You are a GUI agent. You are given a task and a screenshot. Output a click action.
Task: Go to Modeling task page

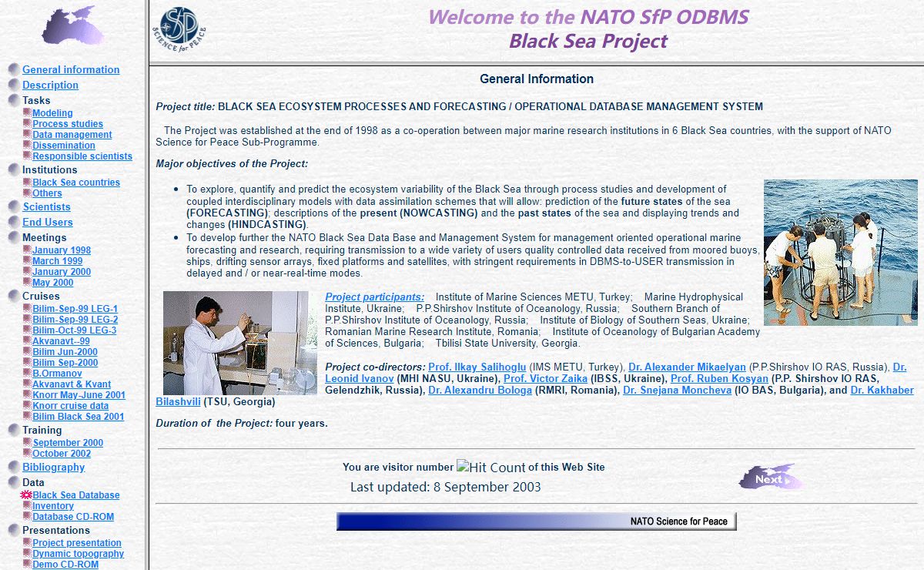(x=52, y=113)
